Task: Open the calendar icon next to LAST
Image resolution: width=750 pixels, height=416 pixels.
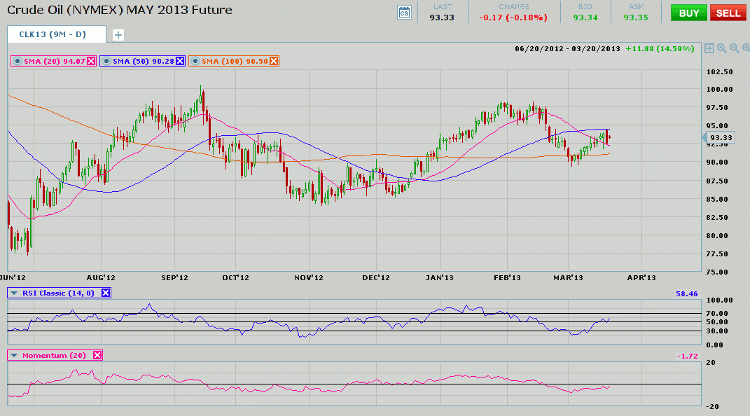Action: coord(404,13)
